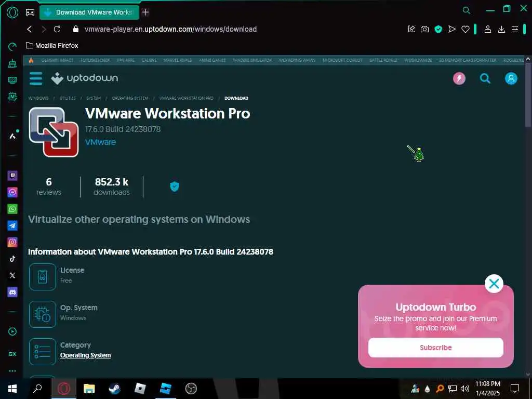The height and width of the screenshot is (399, 532).
Task: Click the Uptodown logo
Action: point(85,78)
